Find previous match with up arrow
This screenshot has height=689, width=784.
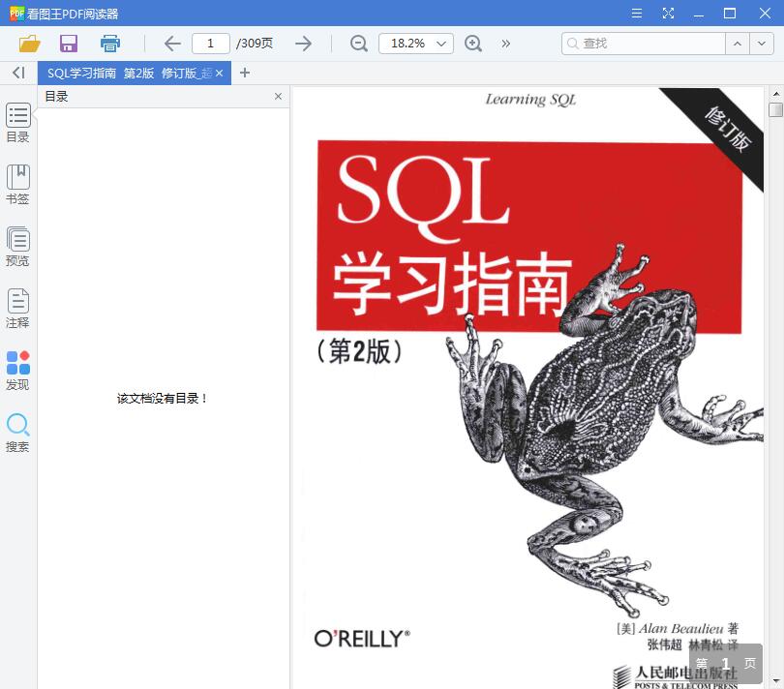(737, 44)
